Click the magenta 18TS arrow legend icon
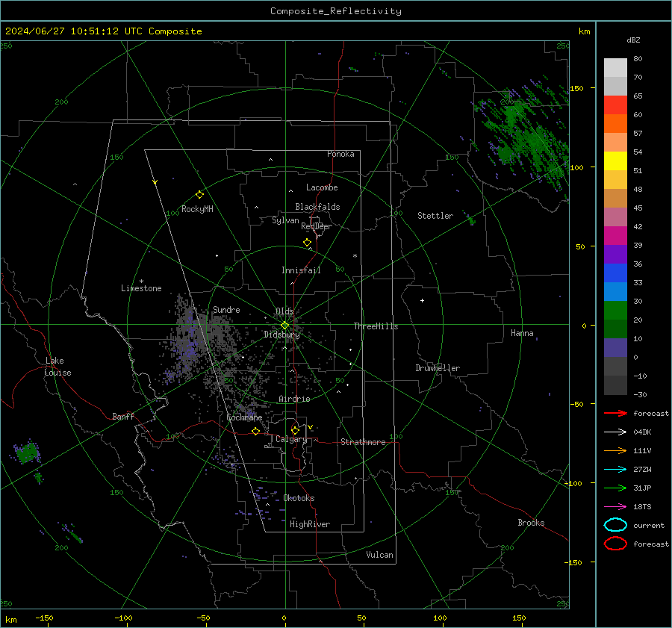This screenshot has width=672, height=628. tap(615, 506)
